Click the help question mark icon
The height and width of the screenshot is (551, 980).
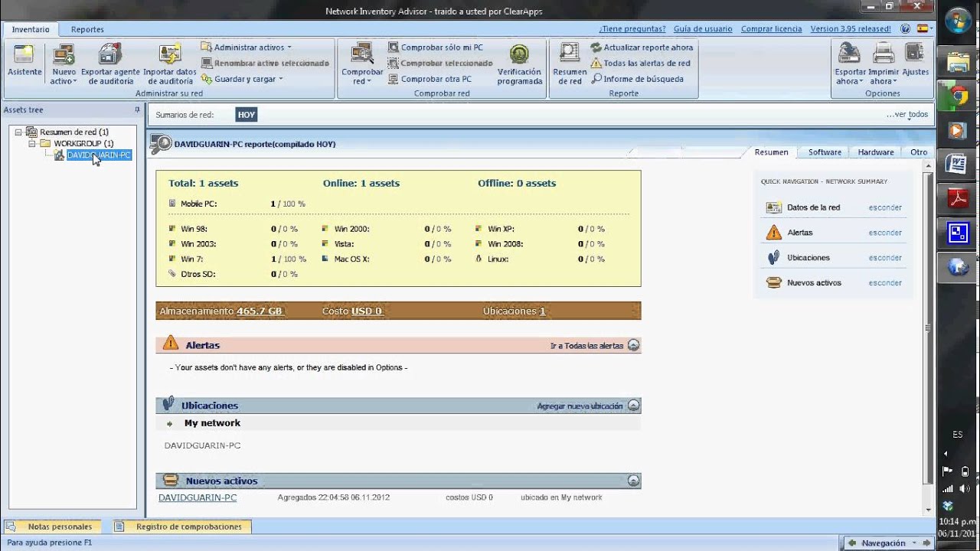(x=906, y=29)
